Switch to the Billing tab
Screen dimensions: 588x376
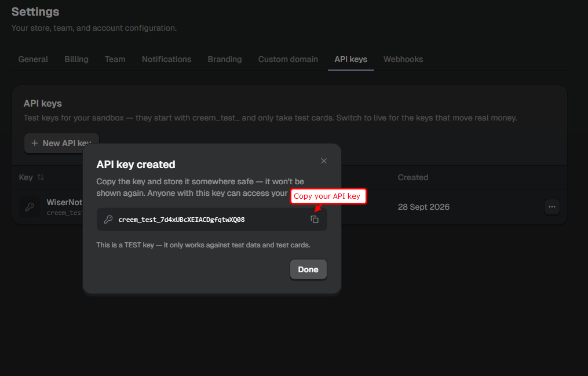point(76,59)
